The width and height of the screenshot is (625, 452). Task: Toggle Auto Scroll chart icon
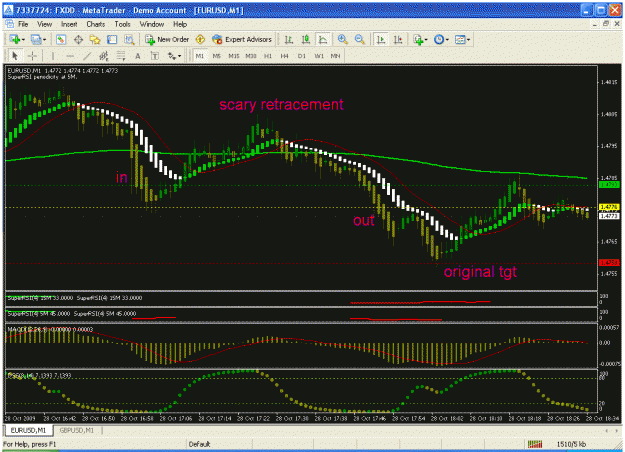click(x=381, y=39)
